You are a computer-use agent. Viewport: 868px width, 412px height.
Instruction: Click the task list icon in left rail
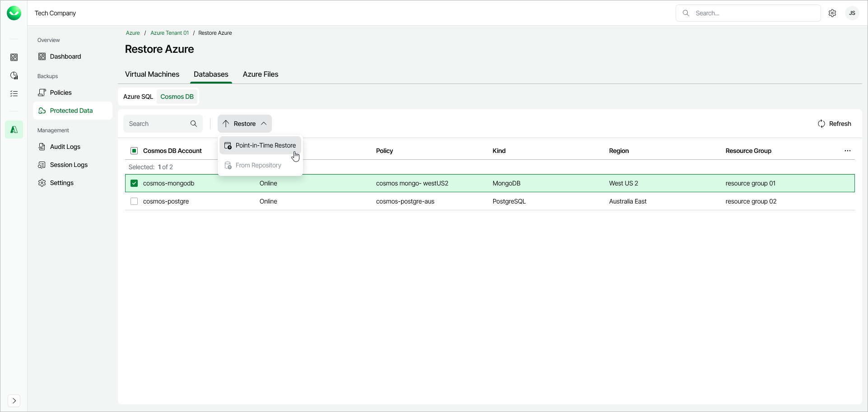click(14, 94)
